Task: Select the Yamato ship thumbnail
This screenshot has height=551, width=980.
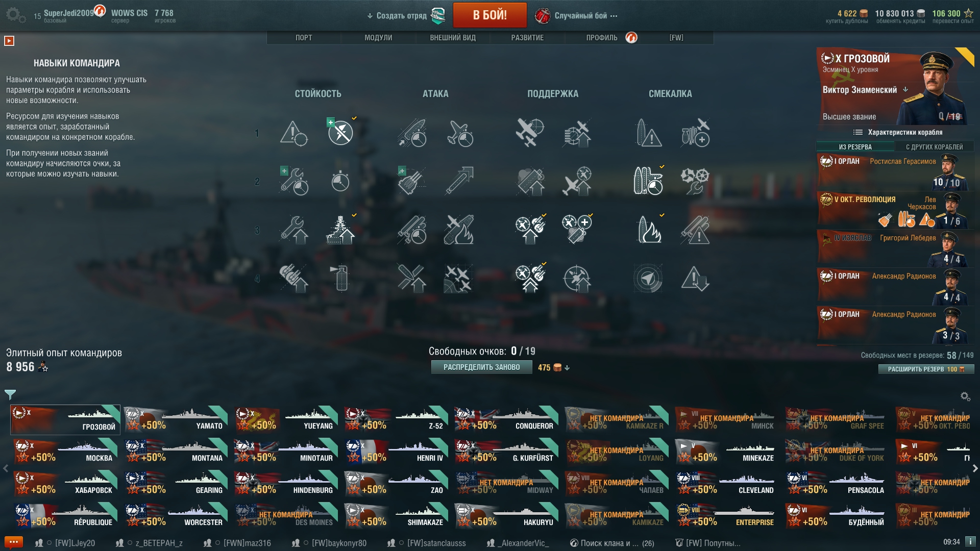Action: pyautogui.click(x=176, y=419)
